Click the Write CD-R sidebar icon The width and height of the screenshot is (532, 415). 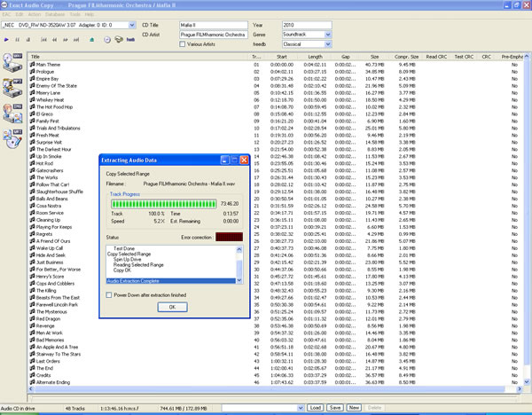[x=13, y=139]
